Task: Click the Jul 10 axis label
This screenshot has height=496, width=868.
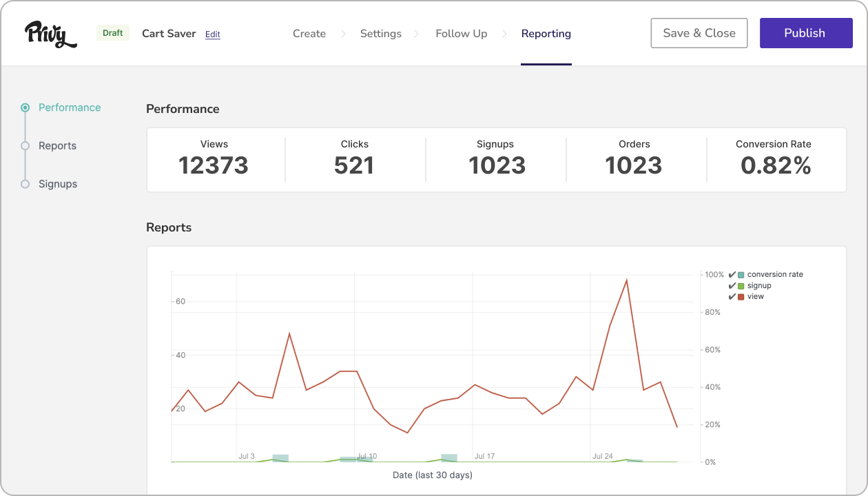Action: click(x=367, y=456)
